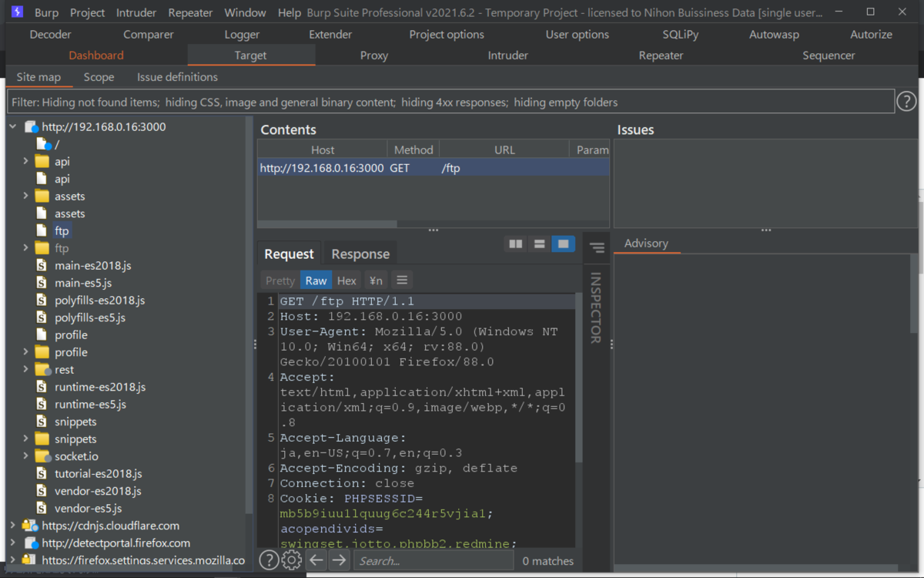The height and width of the screenshot is (578, 924).
Task: Click the Contents table horizontal scrollbar
Action: point(327,224)
